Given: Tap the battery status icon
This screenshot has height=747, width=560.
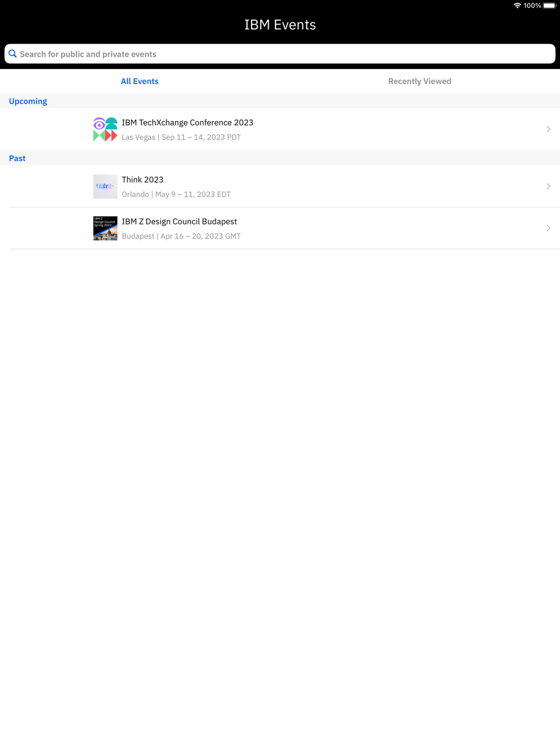Looking at the screenshot, I should [549, 6].
